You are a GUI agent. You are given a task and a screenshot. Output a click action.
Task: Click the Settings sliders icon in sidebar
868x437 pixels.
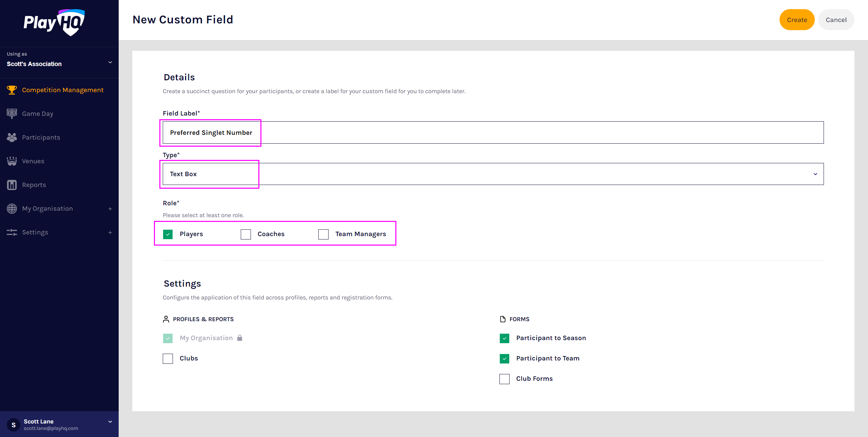pos(12,232)
